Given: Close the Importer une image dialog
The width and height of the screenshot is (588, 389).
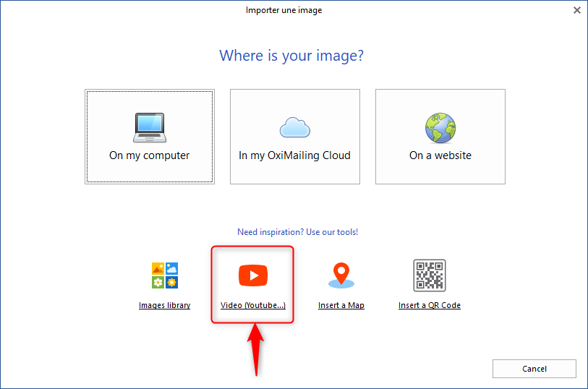Looking at the screenshot, I should tap(576, 10).
